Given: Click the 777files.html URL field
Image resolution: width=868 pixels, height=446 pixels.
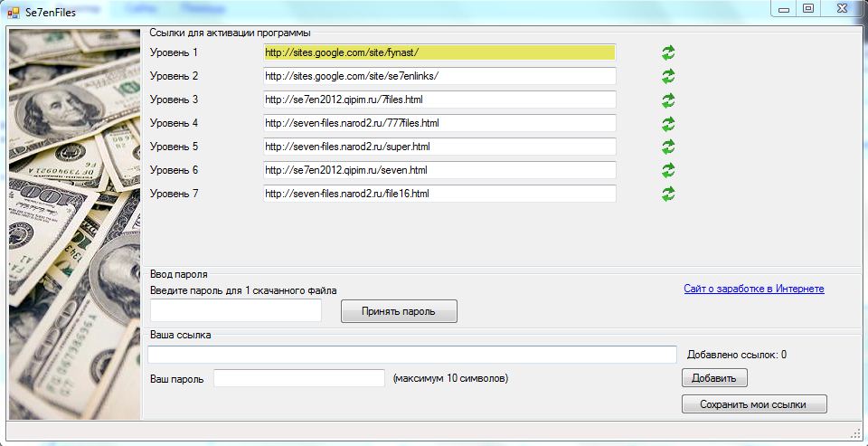Looking at the screenshot, I should coord(439,123).
